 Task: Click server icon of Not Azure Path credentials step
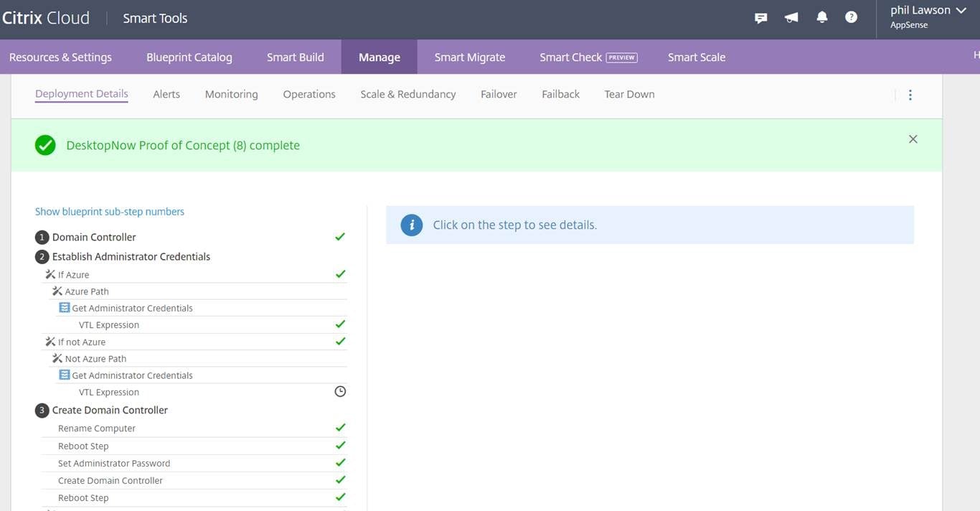[65, 375]
